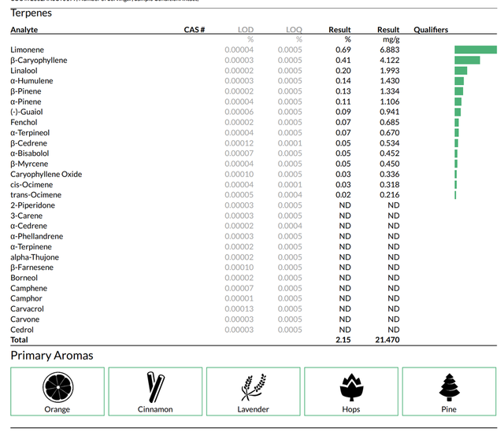The image size is (504, 432).
Task: Select the Limonene analyte row label
Action: tap(27, 50)
